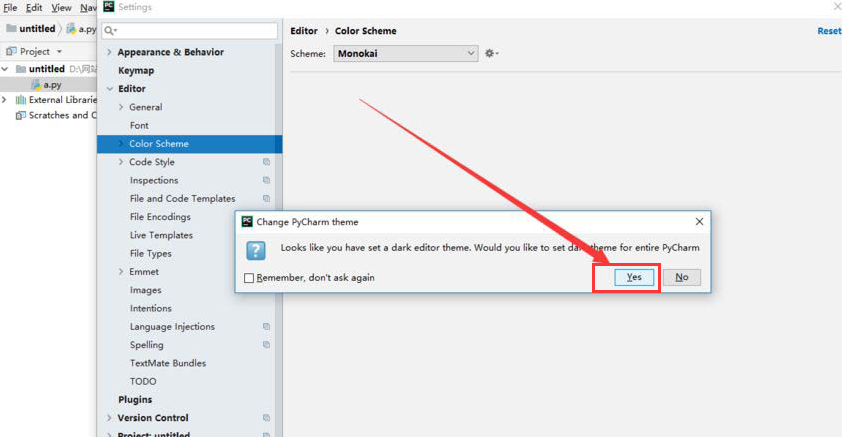Check Remember, don't ask again
842x437 pixels.
coord(249,278)
